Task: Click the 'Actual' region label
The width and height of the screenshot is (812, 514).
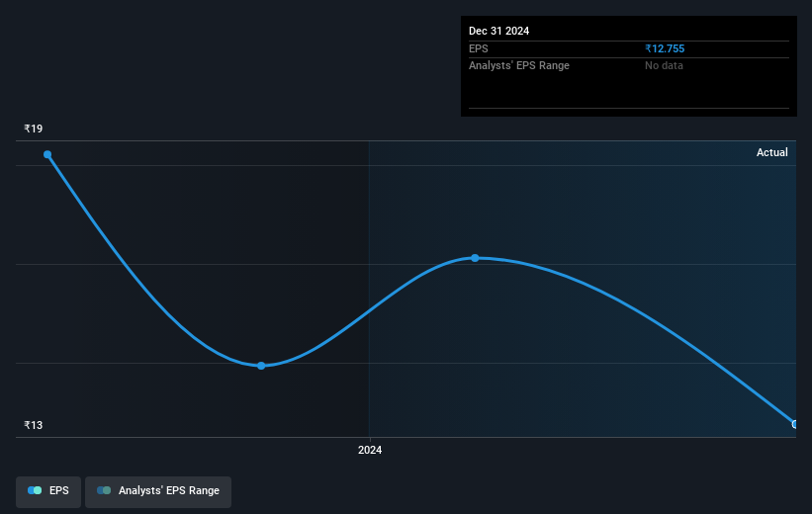Action: coord(772,152)
